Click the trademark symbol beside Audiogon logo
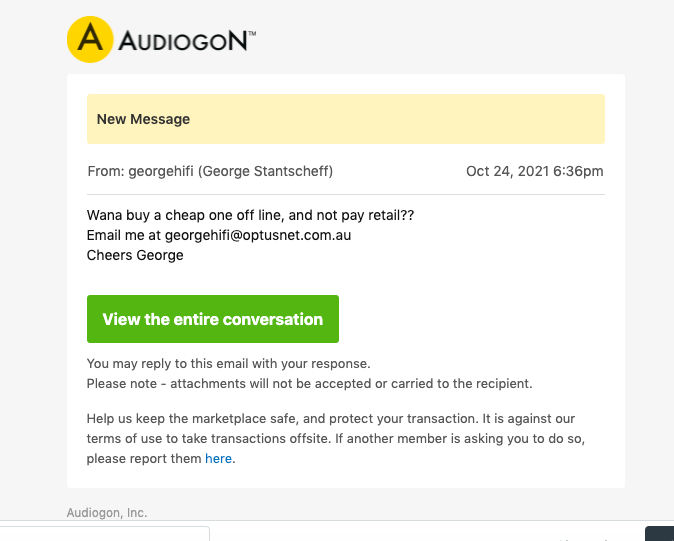Viewport: 674px width, 541px height. (x=252, y=33)
